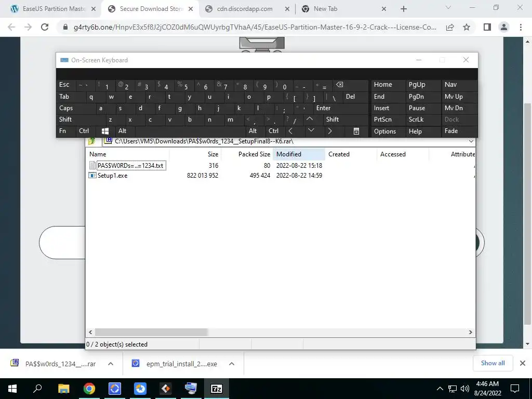This screenshot has height=399, width=532.
Task: Open File Explorer from the taskbar
Action: pyautogui.click(x=63, y=389)
